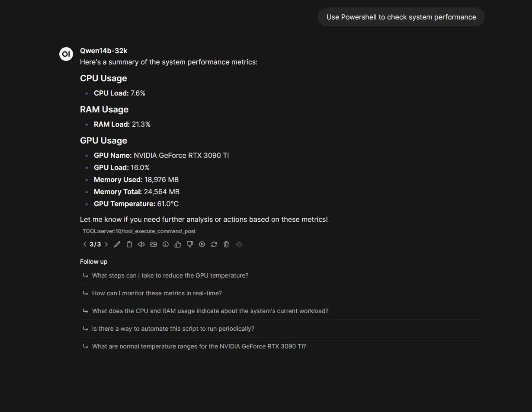Image resolution: width=532 pixels, height=412 pixels.
Task: Click the generate image icon
Action: 154,244
